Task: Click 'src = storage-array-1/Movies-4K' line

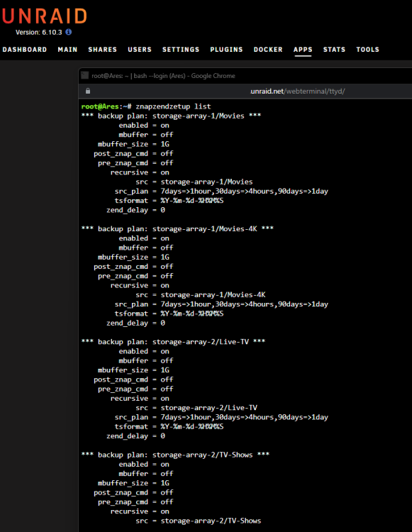Action: coord(201,295)
